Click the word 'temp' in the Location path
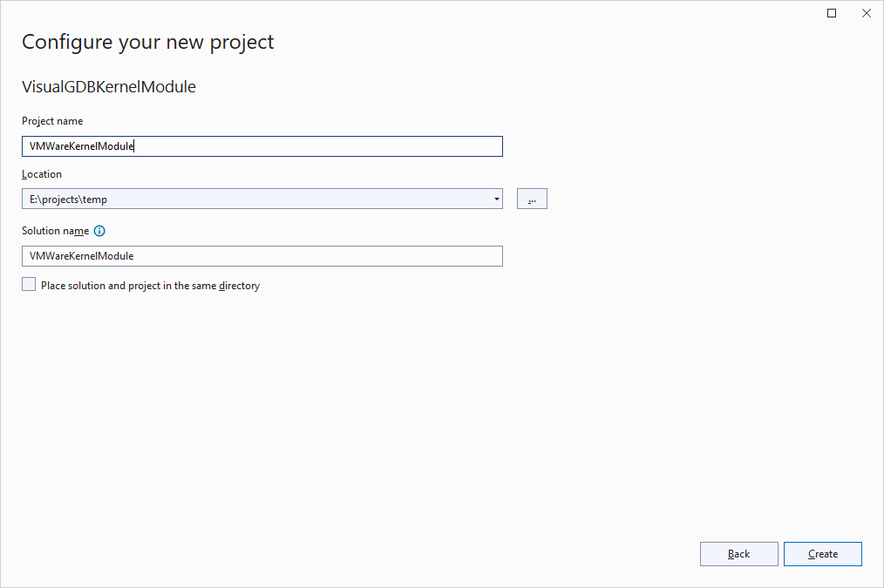Viewport: 884px width, 588px height. tap(95, 199)
